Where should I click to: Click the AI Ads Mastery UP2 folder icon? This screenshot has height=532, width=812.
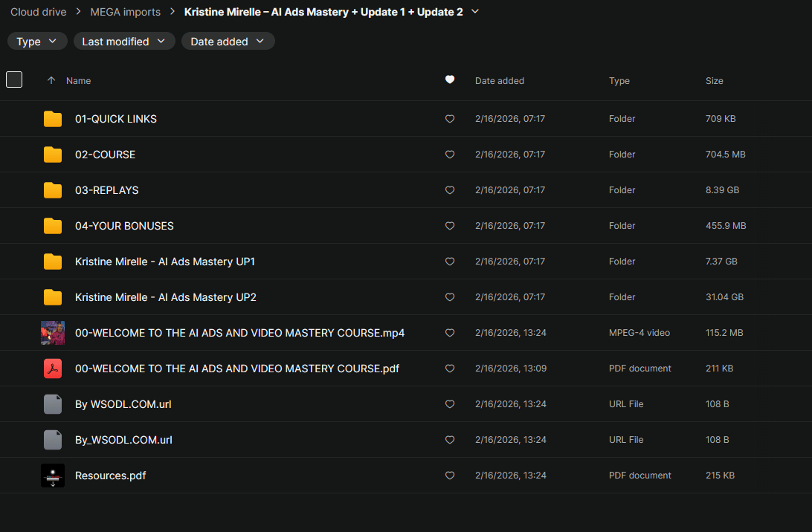(53, 297)
